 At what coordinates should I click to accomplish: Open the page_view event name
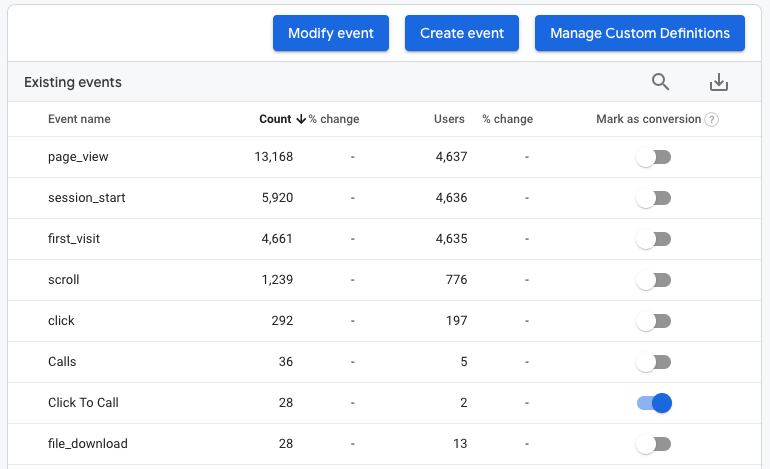[76, 157]
